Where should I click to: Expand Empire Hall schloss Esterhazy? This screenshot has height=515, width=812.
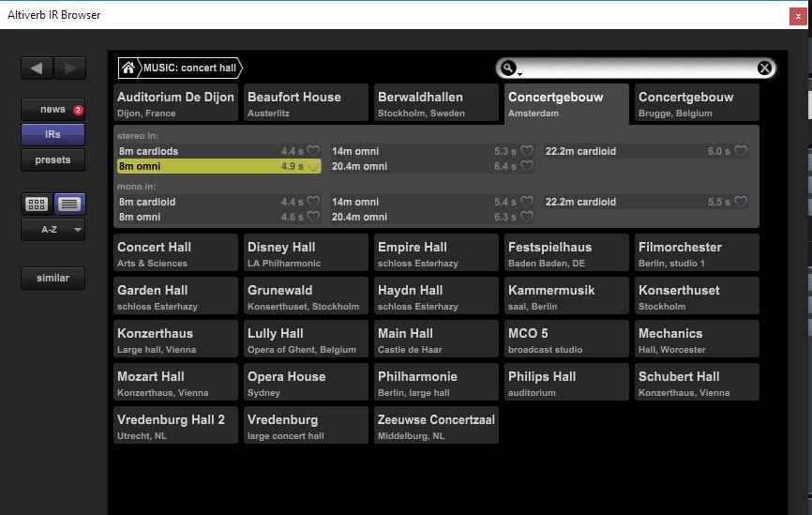tap(436, 253)
